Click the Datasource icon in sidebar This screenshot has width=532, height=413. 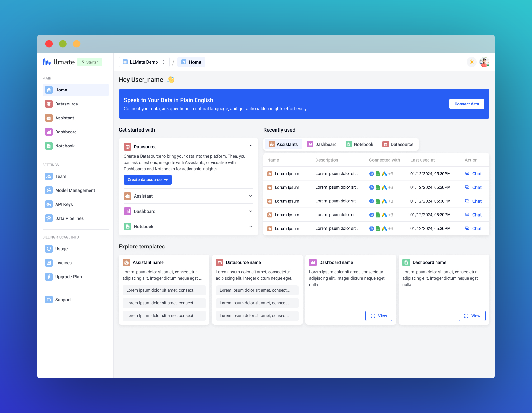coord(49,104)
